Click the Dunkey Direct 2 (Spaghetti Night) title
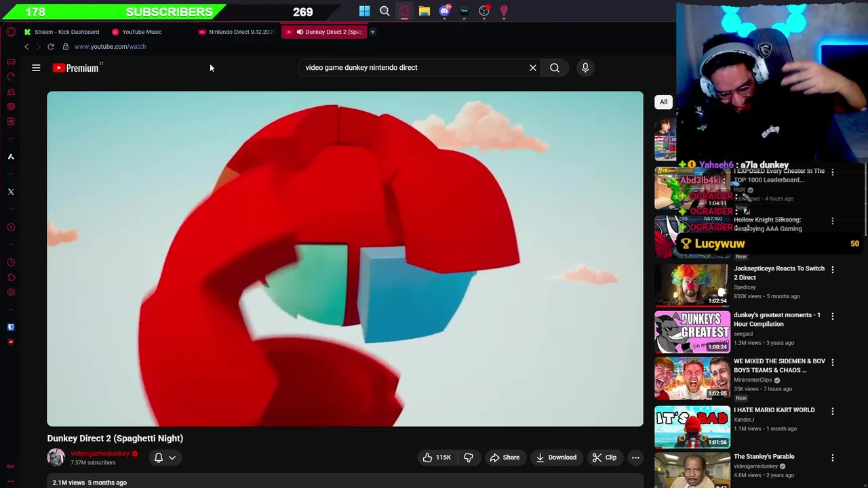Viewport: 868px width, 488px height. point(115,439)
